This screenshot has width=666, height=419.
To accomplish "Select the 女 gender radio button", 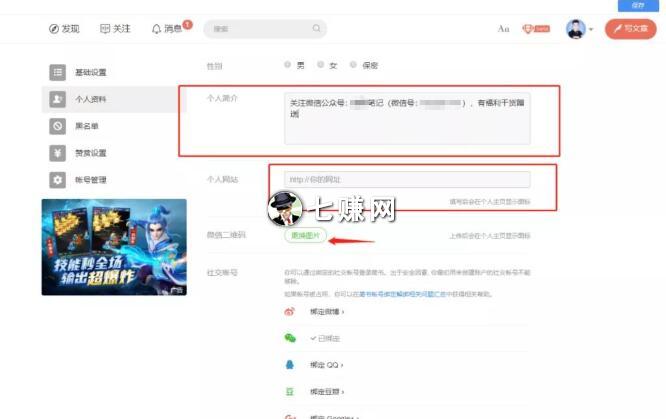I will click(321, 65).
